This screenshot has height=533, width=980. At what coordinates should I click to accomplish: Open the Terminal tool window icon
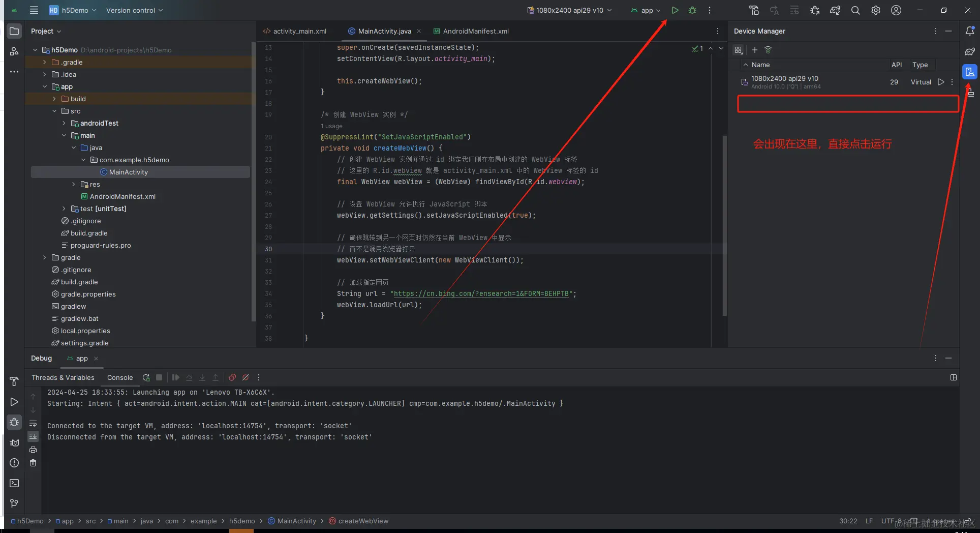(x=14, y=483)
